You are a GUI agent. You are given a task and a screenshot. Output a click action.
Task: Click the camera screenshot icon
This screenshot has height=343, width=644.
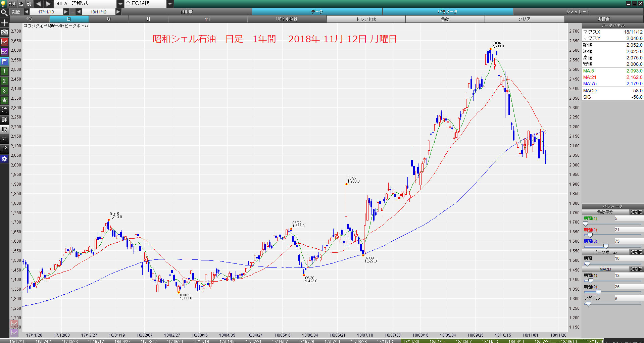[4, 33]
